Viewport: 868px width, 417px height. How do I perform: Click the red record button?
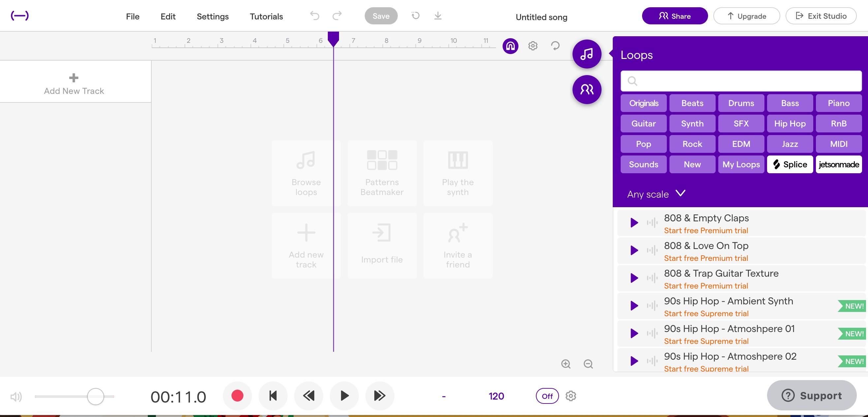click(x=237, y=396)
